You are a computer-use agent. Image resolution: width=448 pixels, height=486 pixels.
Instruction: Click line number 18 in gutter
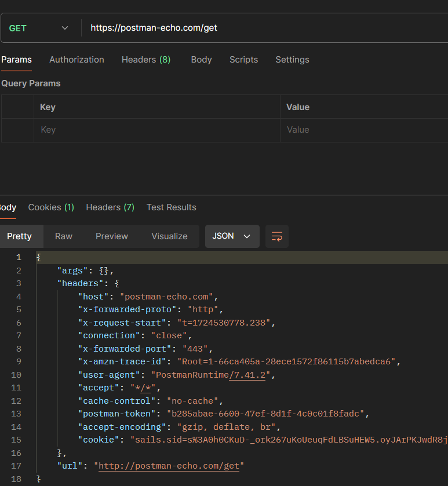16,479
